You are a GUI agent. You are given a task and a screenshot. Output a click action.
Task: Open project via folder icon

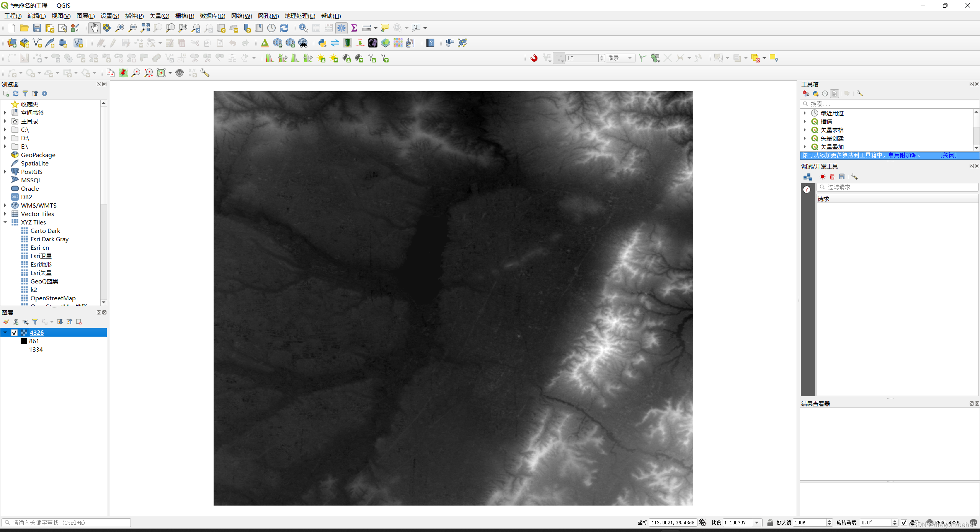pyautogui.click(x=24, y=28)
